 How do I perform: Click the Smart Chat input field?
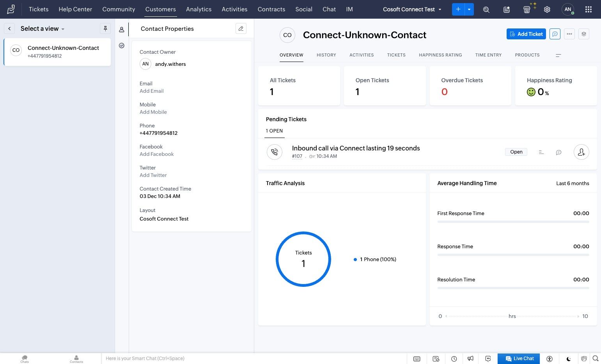[254, 359]
